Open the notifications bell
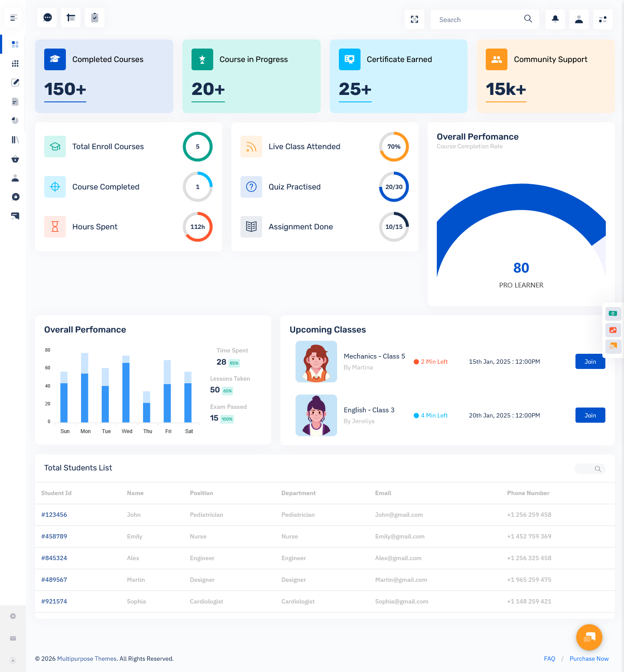 [x=555, y=20]
